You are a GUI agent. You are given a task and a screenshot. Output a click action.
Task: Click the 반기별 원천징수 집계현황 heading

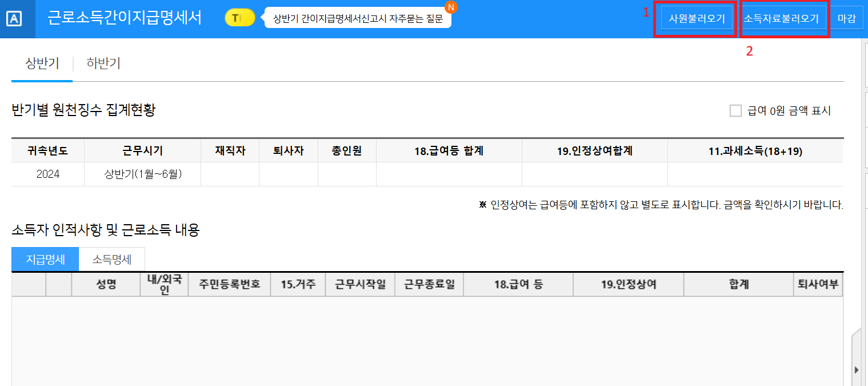[x=83, y=110]
